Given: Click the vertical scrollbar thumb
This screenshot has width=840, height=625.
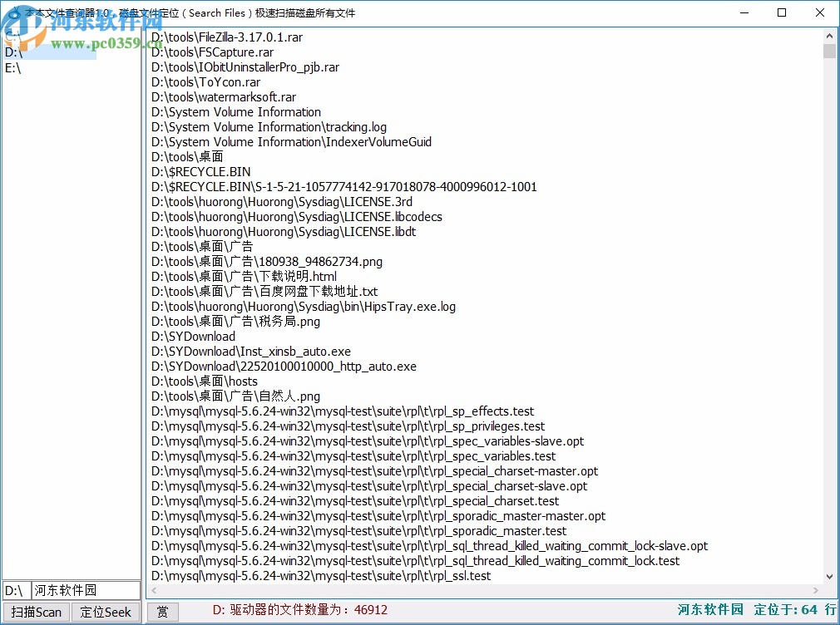Looking at the screenshot, I should click(829, 51).
